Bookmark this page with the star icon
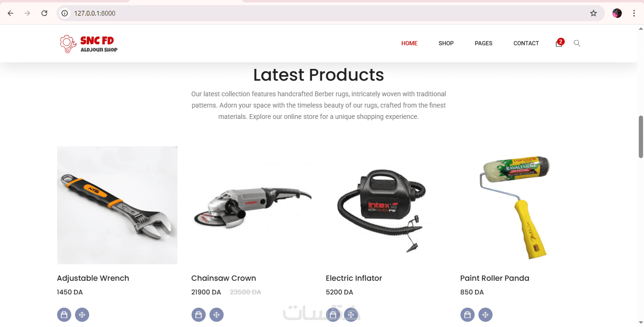This screenshot has height=327, width=644. point(594,13)
